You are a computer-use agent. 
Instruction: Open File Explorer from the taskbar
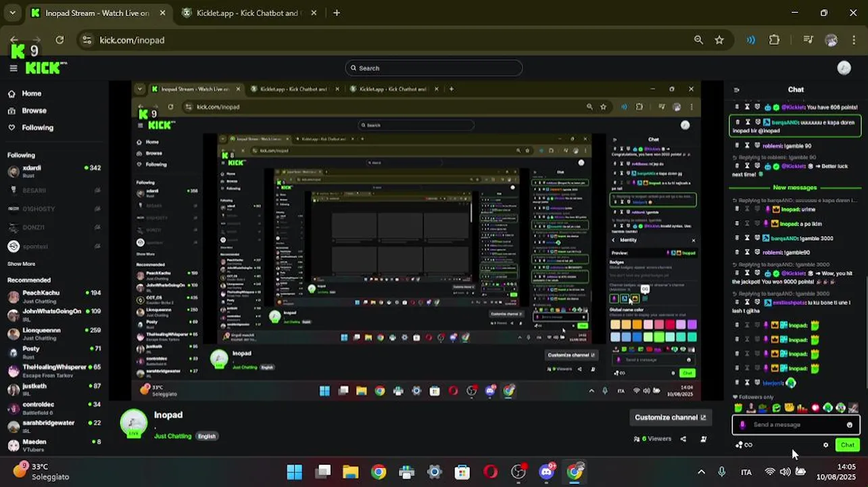(350, 471)
